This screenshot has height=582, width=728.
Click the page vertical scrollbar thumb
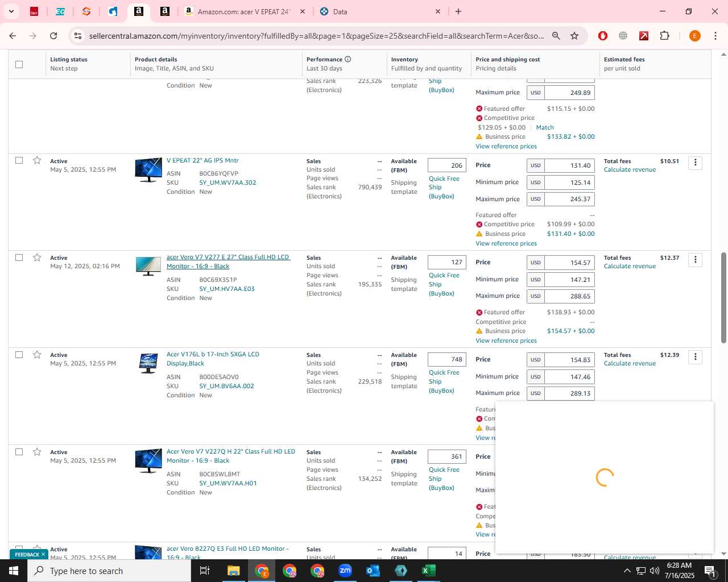tap(723, 298)
